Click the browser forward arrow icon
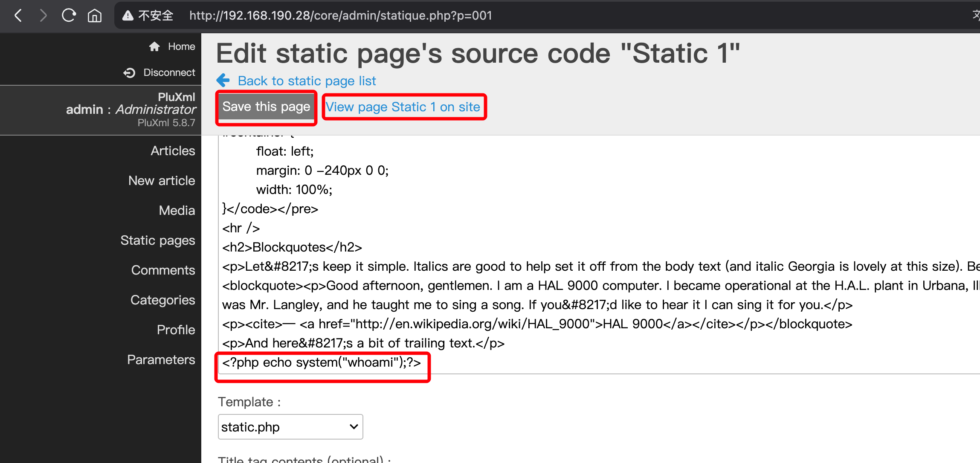 coord(43,16)
